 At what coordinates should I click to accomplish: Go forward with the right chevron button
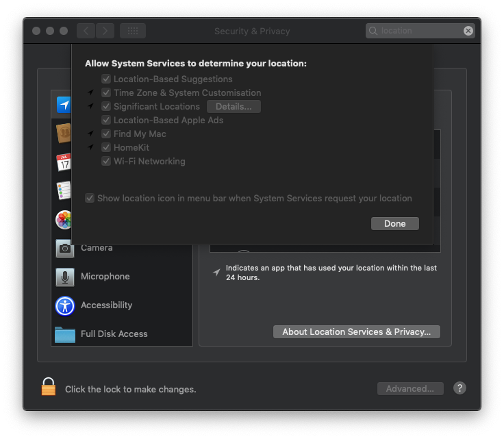(x=105, y=31)
